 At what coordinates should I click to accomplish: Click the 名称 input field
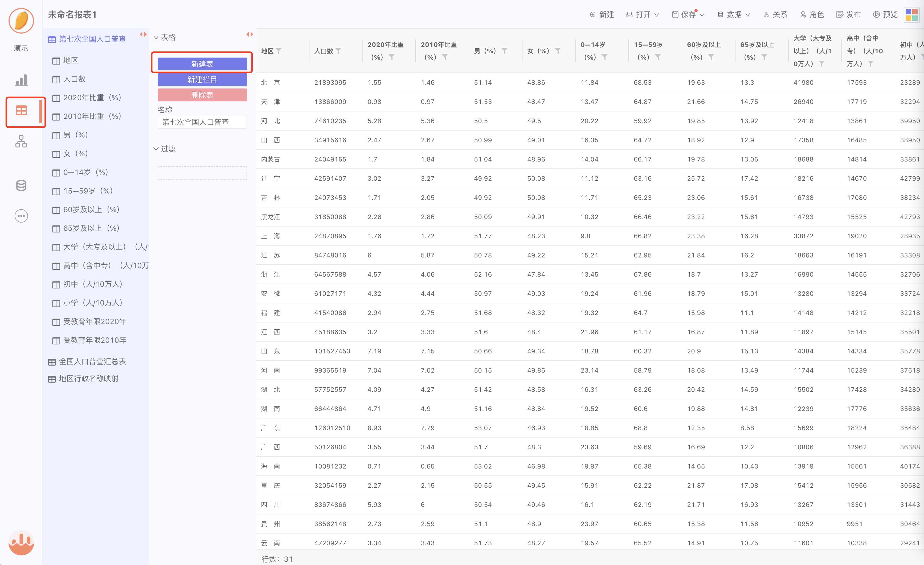[x=202, y=122]
